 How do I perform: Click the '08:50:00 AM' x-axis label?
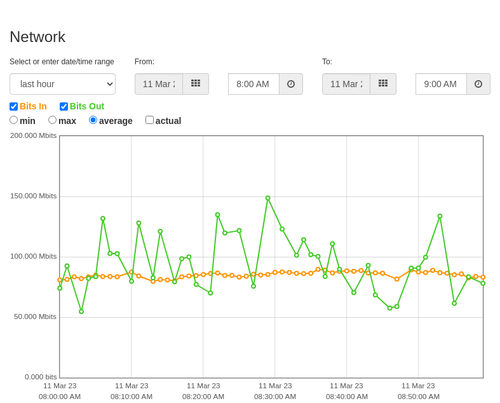point(418,397)
